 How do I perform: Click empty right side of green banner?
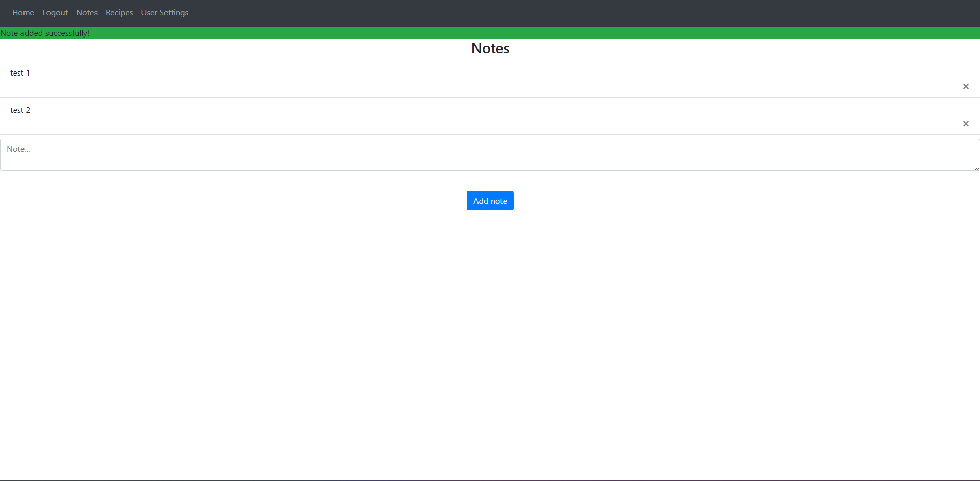pos(715,33)
